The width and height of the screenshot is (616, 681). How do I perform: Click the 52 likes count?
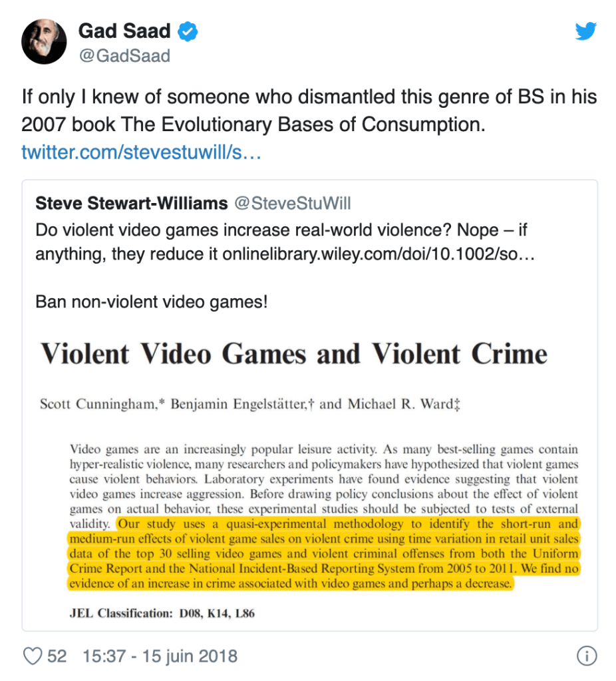[57, 656]
